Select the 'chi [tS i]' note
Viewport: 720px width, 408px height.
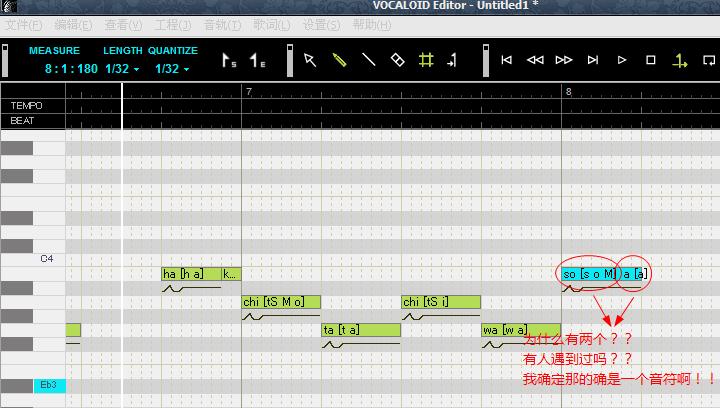(441, 302)
